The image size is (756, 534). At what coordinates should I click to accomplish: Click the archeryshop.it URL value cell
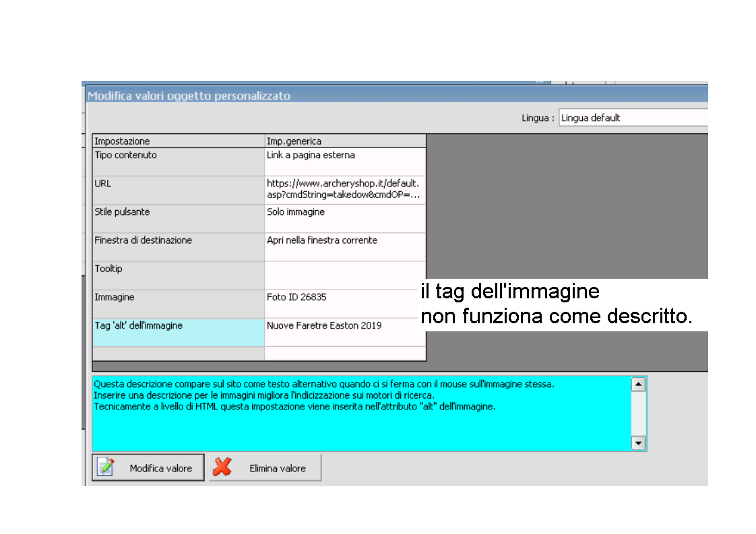(345, 191)
